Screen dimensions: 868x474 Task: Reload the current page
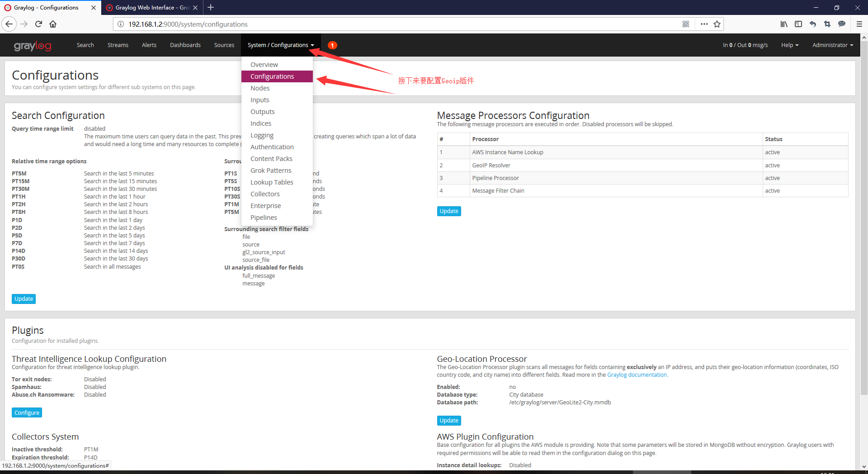click(x=38, y=24)
